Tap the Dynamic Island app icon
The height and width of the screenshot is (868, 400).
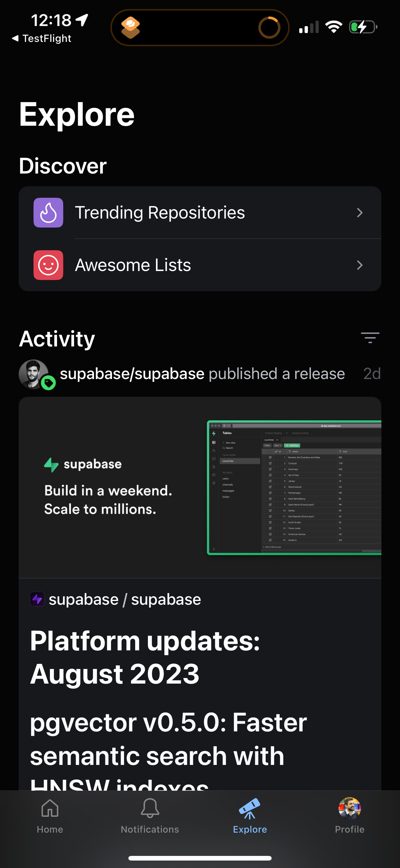click(131, 28)
